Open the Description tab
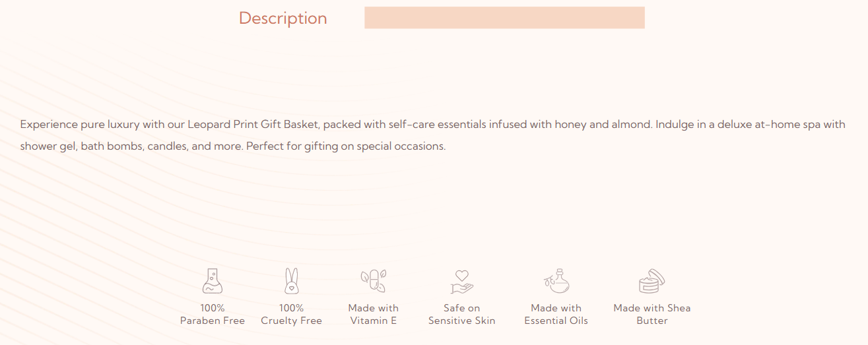 pyautogui.click(x=283, y=18)
